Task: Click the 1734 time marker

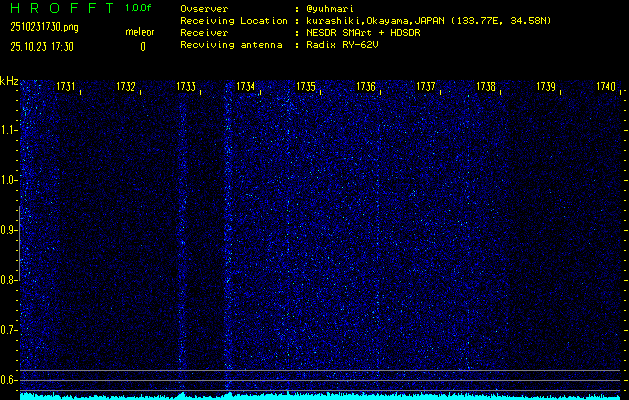Action: point(246,86)
